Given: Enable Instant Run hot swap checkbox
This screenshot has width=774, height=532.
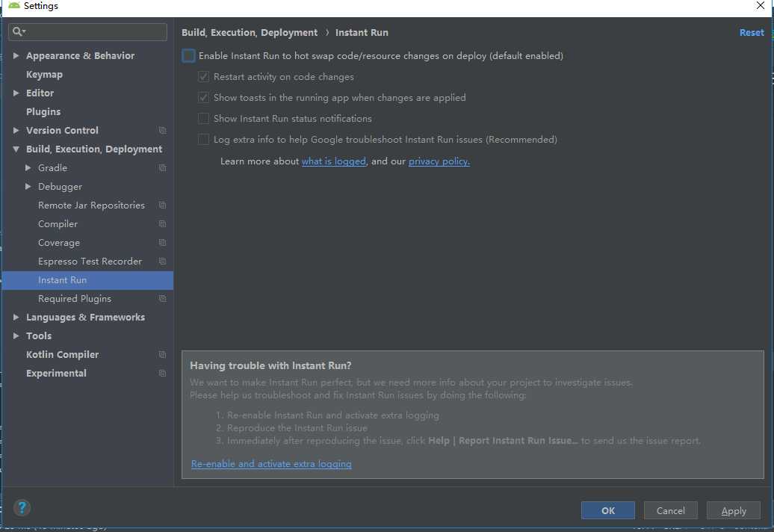Looking at the screenshot, I should coord(189,56).
